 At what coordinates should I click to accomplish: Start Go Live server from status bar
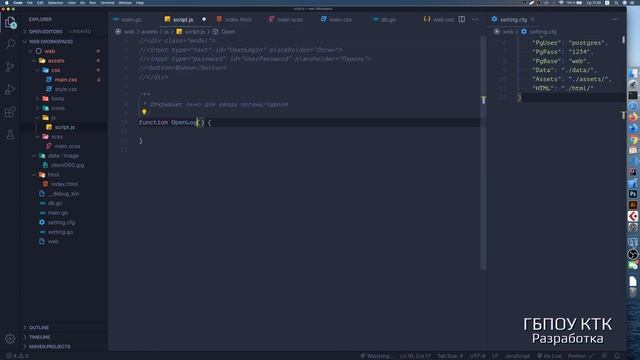(549, 356)
